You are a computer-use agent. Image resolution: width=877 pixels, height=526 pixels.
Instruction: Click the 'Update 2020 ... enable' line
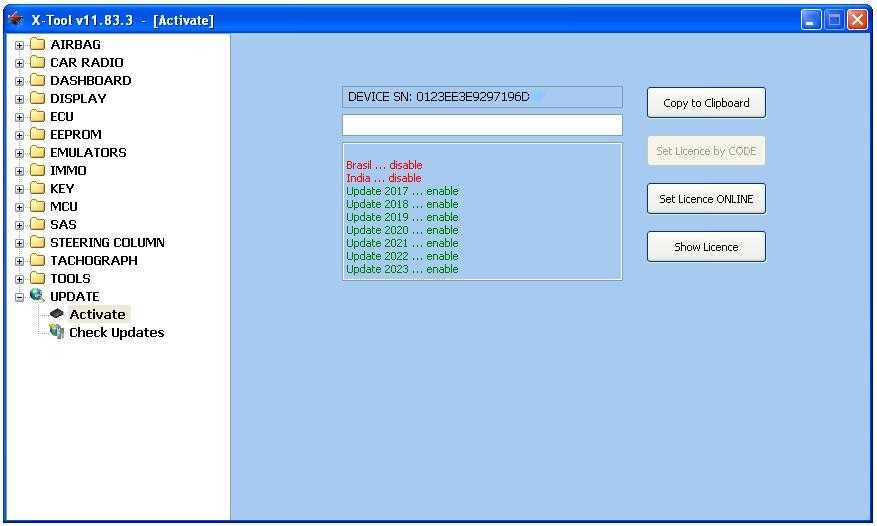402,230
